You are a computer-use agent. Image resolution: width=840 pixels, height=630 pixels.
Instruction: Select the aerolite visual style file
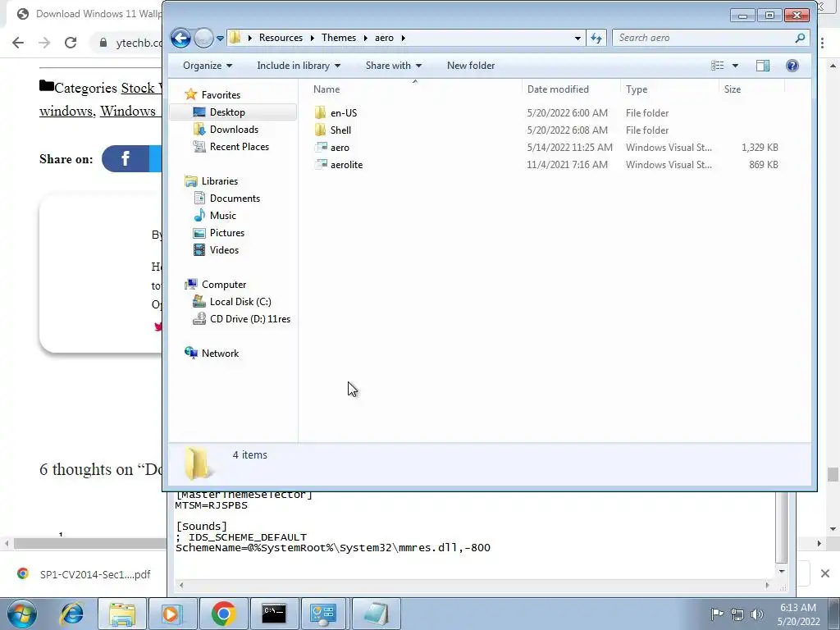pos(346,164)
